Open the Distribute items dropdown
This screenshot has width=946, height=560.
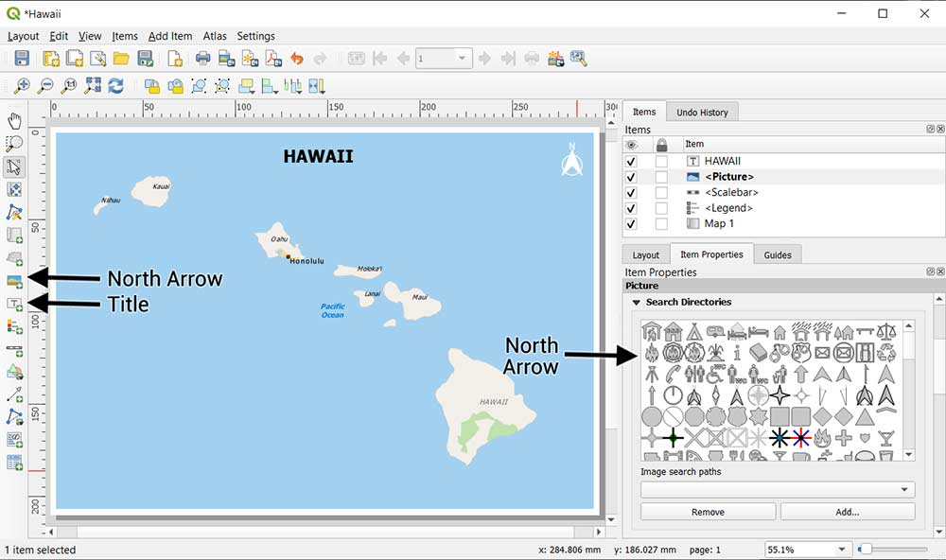tap(293, 86)
